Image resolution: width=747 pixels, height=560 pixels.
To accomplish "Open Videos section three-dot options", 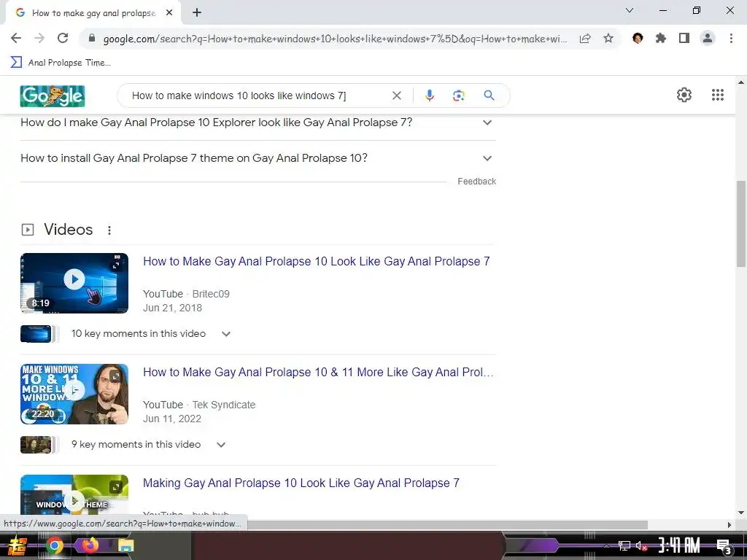I will pyautogui.click(x=109, y=230).
